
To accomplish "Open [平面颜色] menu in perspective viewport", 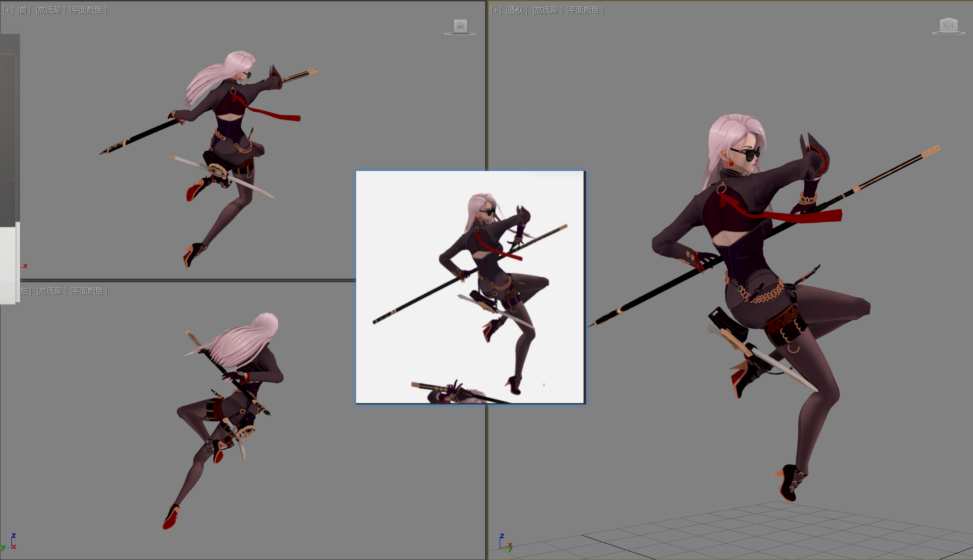I will click(x=585, y=10).
